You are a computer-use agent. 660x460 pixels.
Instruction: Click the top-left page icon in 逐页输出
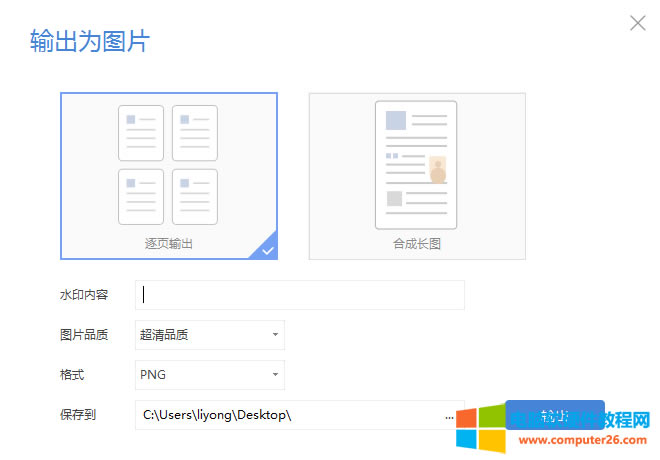pos(141,133)
